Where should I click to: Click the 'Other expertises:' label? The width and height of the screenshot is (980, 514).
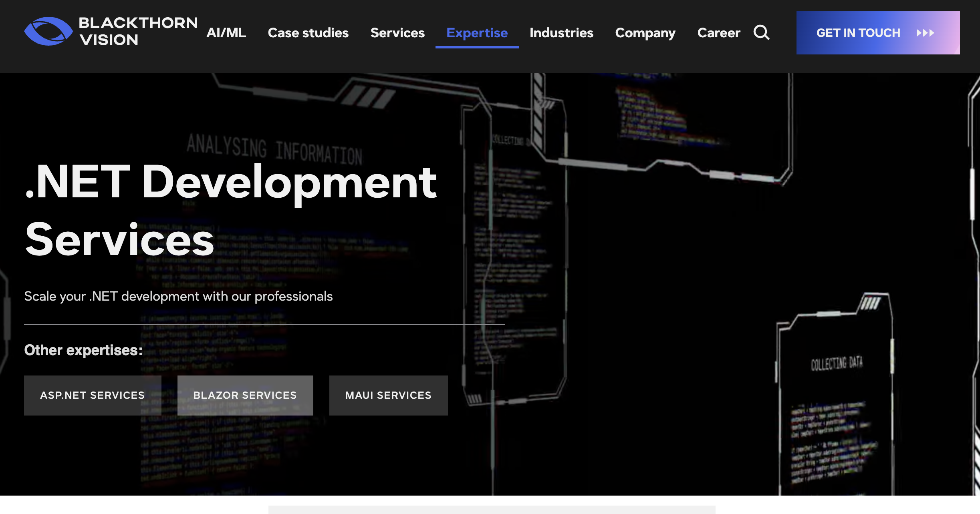click(x=83, y=350)
